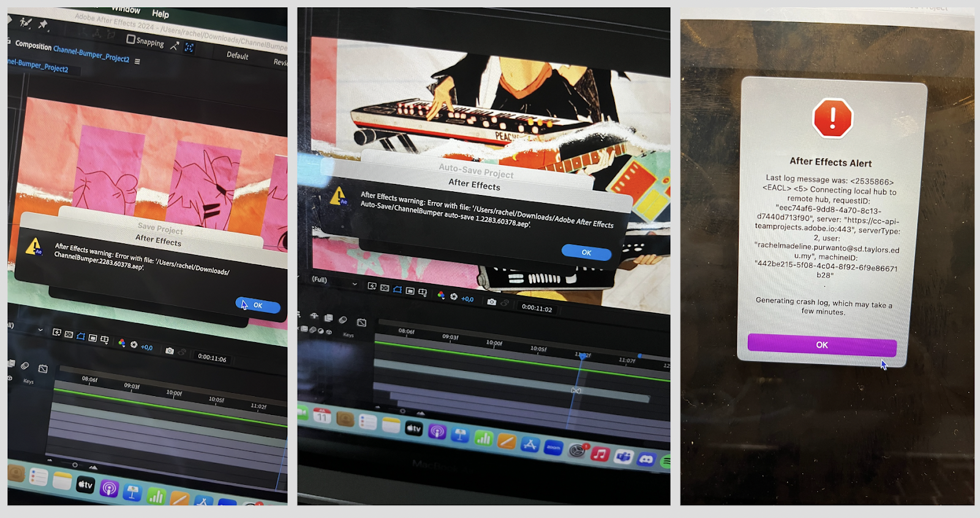Open Apple TV from the middle photo dock
This screenshot has width=980, height=518.
tap(414, 428)
